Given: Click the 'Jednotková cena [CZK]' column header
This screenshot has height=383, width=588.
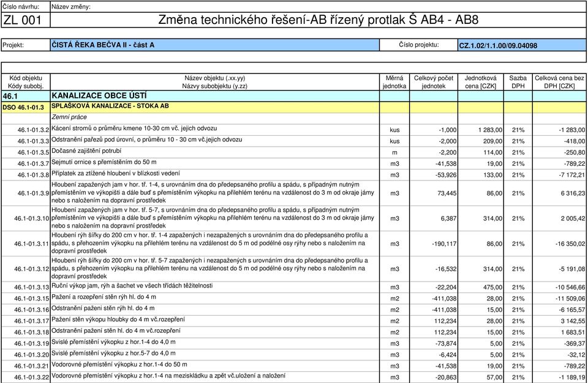Looking at the screenshot, I should [480, 82].
